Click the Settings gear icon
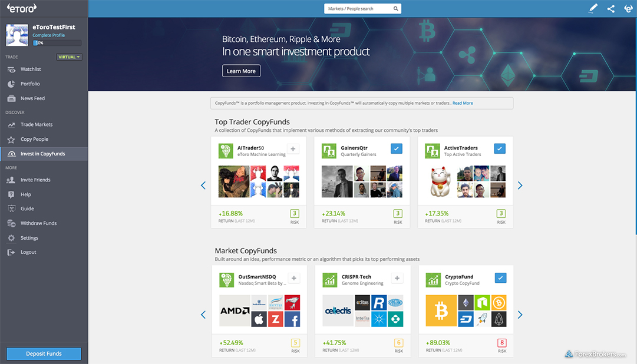This screenshot has width=637, height=364. [x=11, y=238]
